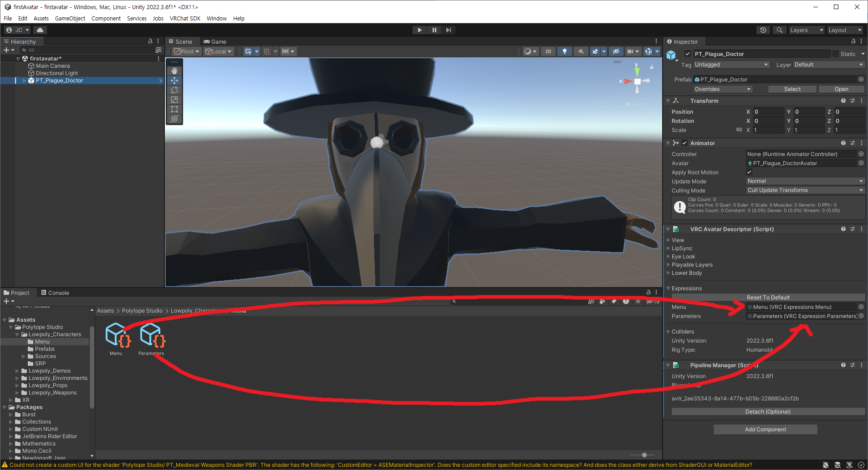Viewport: 868px width, 470px height.
Task: Open Transform component help icon
Action: click(x=843, y=101)
